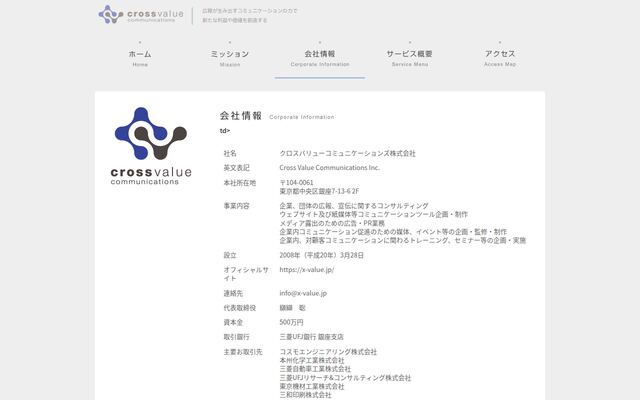The width and height of the screenshot is (640, 400).
Task: Open the ホーム Home menu item
Action: [x=140, y=58]
